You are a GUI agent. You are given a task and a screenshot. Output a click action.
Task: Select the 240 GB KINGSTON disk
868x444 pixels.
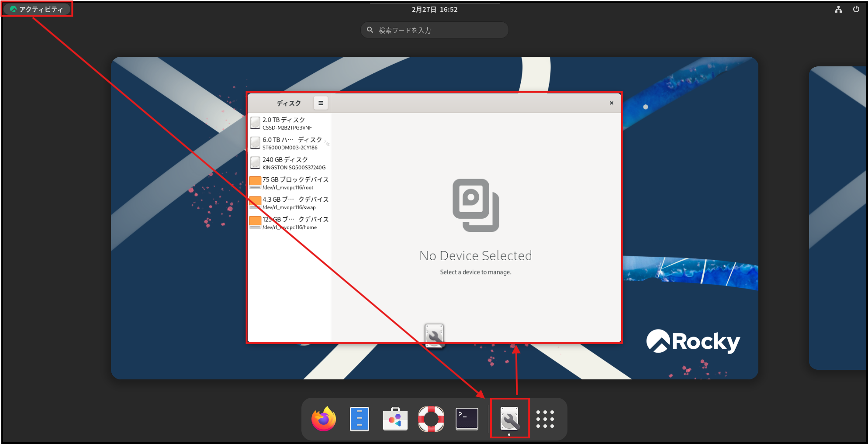289,163
